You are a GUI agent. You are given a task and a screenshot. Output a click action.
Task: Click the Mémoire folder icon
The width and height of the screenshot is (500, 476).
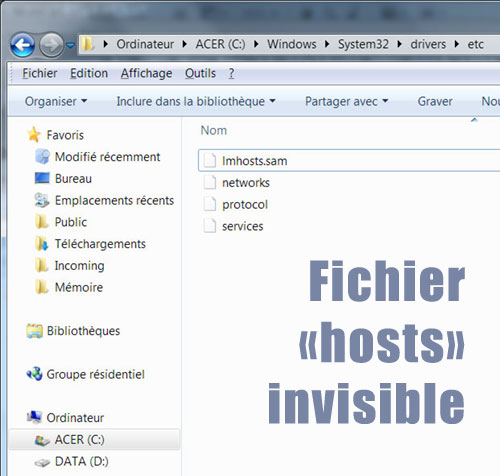42,287
